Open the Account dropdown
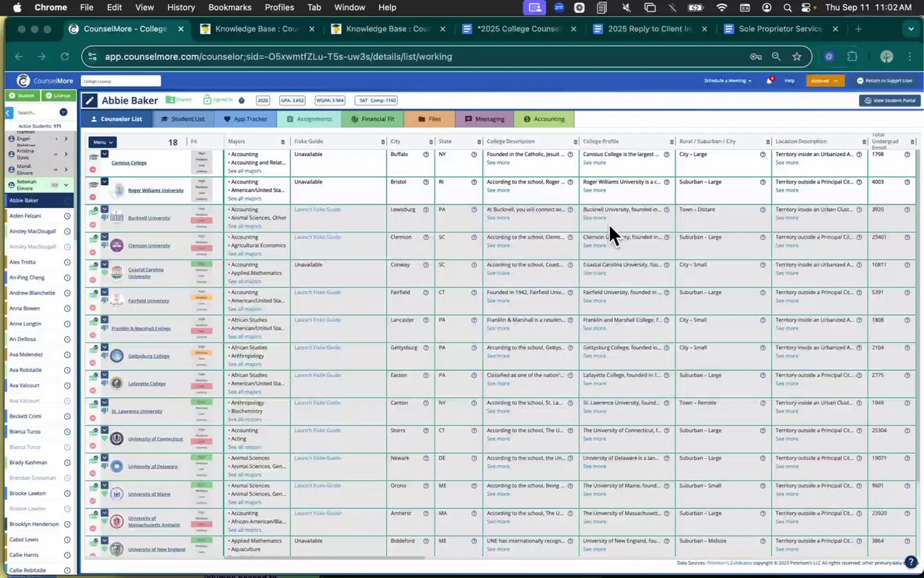Image resolution: width=924 pixels, height=578 pixels. click(825, 81)
